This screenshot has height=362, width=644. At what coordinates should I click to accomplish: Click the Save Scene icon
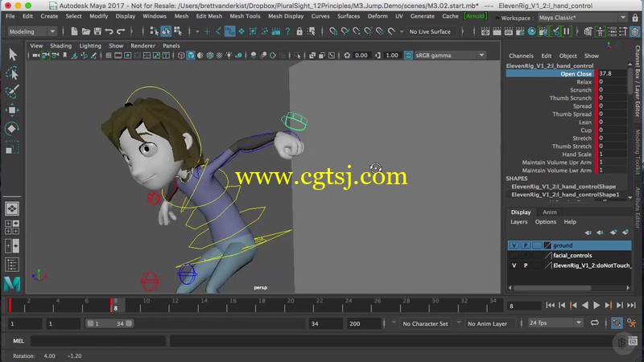(97, 31)
